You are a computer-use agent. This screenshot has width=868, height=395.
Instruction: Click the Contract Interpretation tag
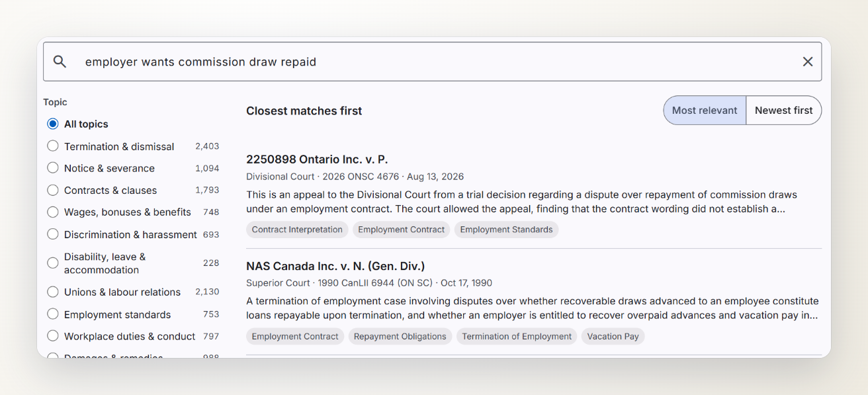(297, 230)
